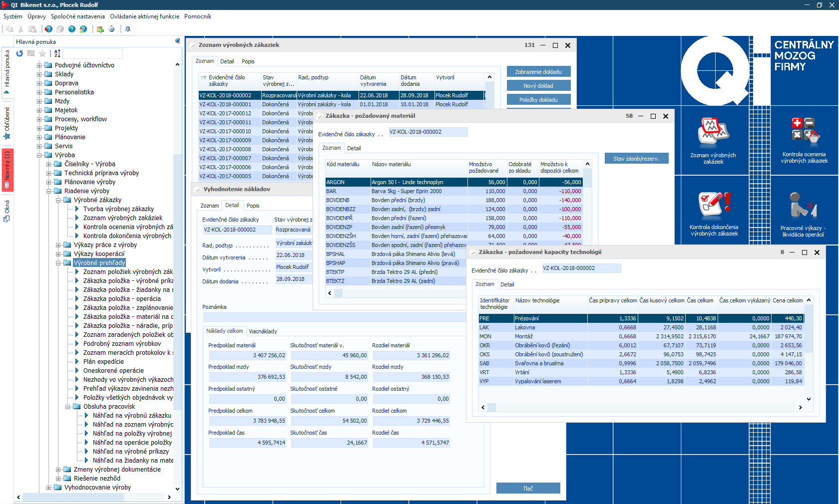This screenshot has height=504, width=839.
Task: Click the search field in Hlavná ponuka
Action: point(93,53)
